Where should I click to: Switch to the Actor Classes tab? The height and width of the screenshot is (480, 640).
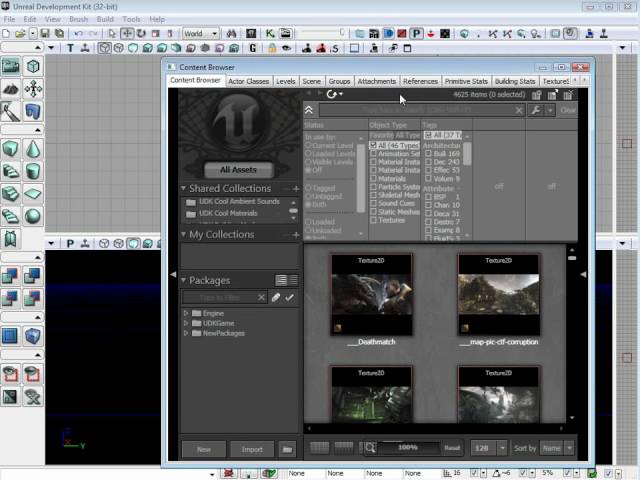pos(249,81)
